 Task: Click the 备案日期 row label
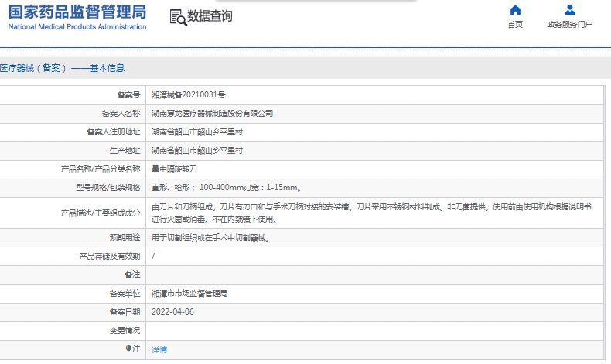(125, 311)
